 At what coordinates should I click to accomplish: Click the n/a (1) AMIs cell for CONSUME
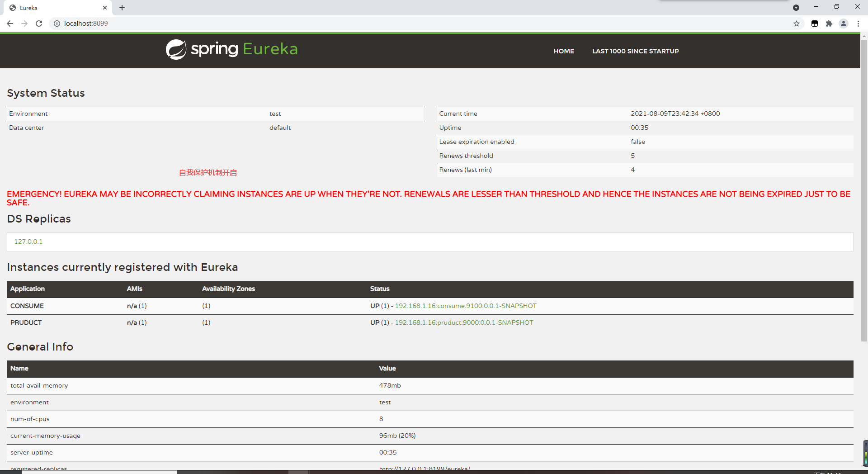[x=137, y=306]
